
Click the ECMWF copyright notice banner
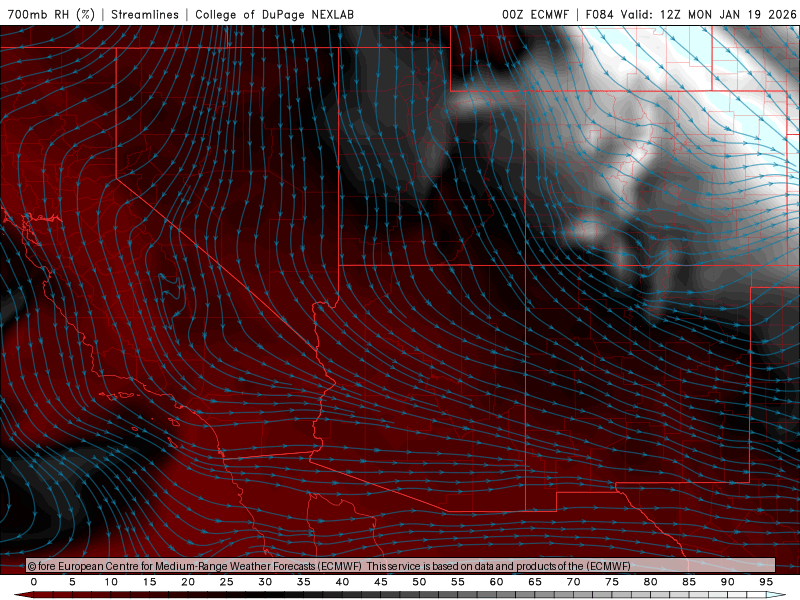[401, 565]
